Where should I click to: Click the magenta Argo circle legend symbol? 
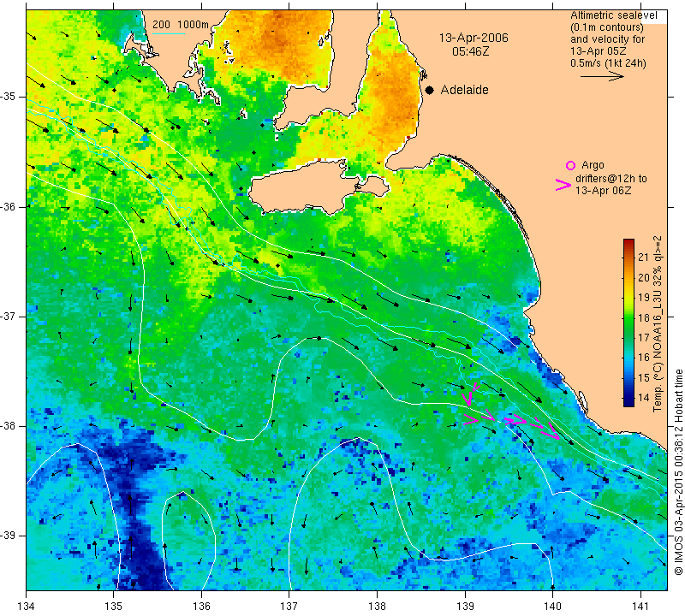point(570,165)
